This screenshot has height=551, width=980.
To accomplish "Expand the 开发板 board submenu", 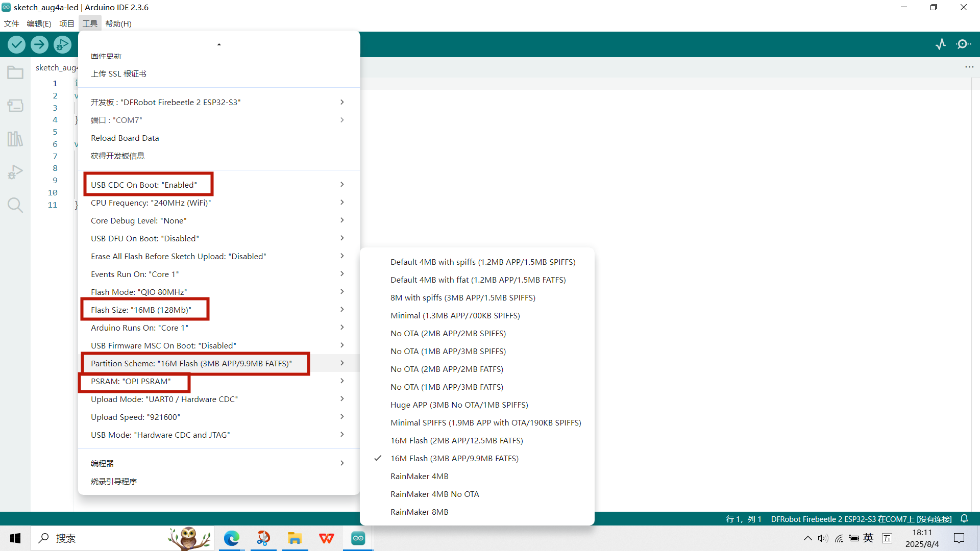I will [x=218, y=102].
